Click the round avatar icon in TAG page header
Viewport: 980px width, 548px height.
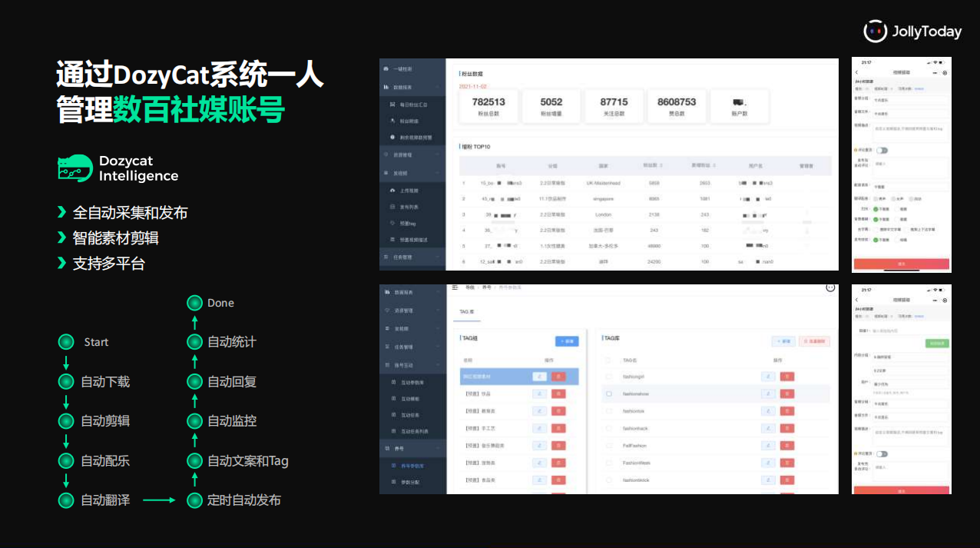pos(829,287)
